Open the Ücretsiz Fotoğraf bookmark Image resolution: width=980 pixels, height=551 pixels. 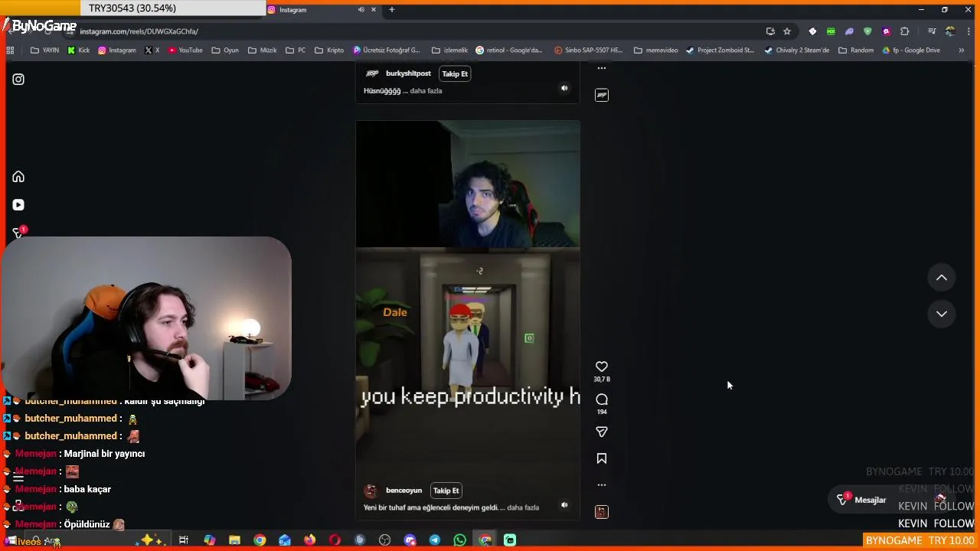(387, 51)
